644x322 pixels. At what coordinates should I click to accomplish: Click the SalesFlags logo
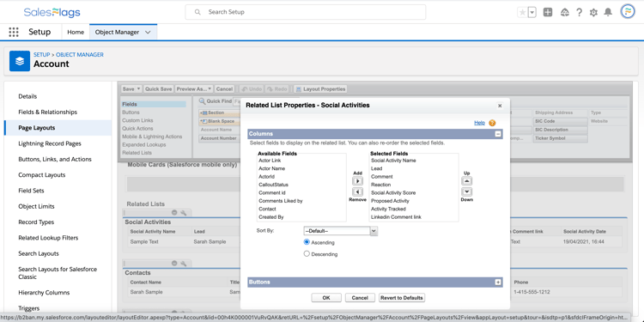click(x=52, y=12)
